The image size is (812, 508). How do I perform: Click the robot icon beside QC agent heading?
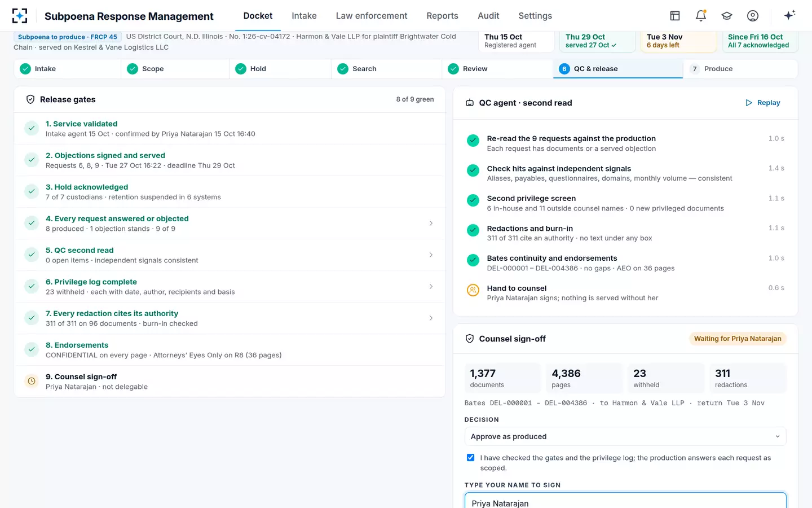pyautogui.click(x=470, y=103)
